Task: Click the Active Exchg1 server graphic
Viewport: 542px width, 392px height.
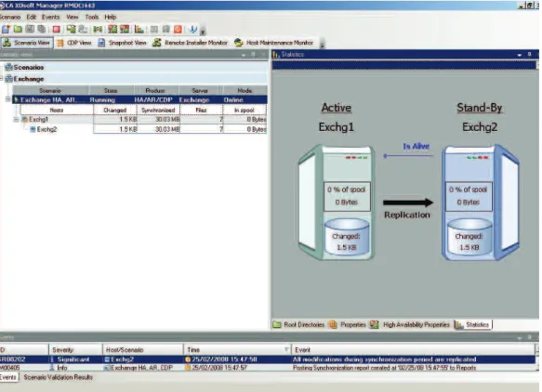Action: [337, 203]
